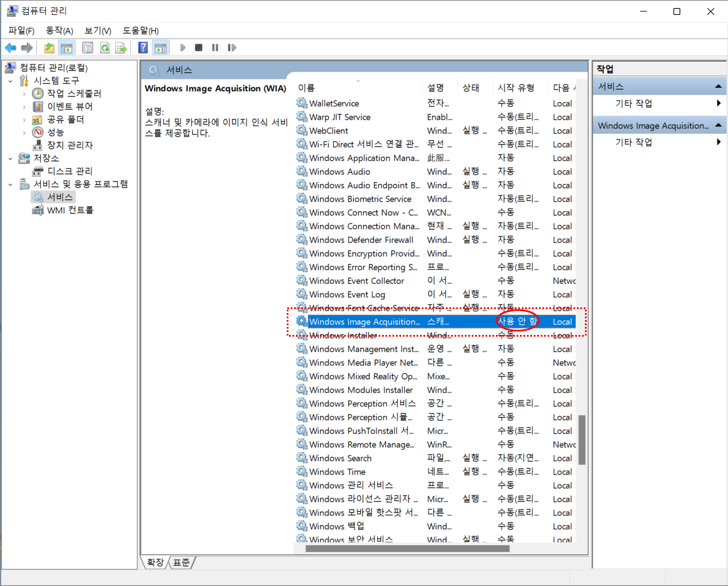728x586 pixels.
Task: Select Windows Defender Firewall row
Action: click(x=436, y=240)
